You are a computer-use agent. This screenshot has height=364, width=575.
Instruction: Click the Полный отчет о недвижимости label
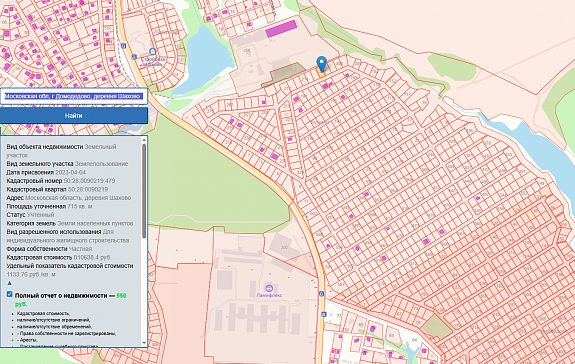61,295
